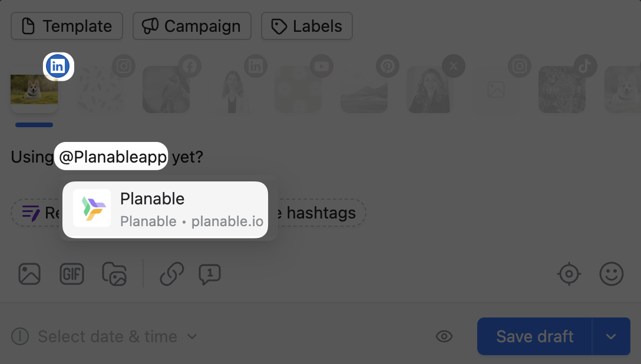Click the location target icon

click(x=569, y=274)
